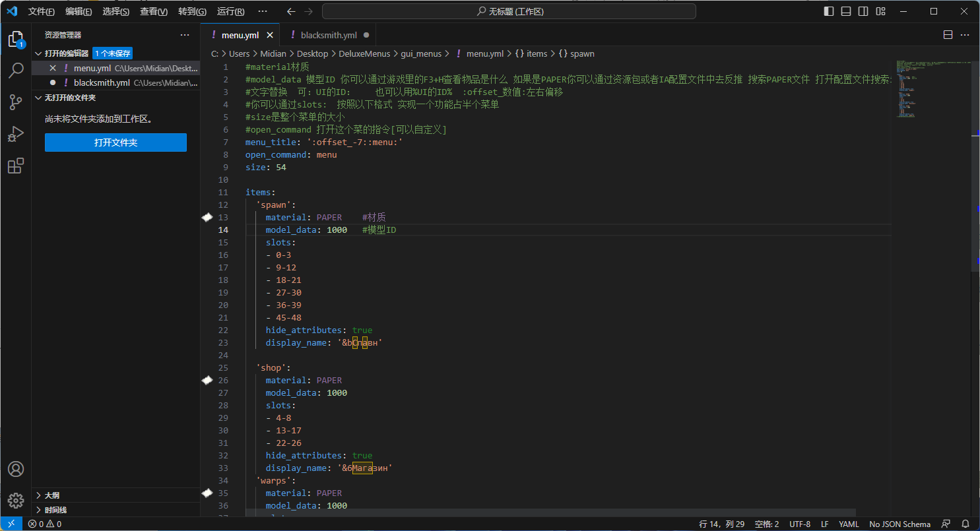Toggle the secondary sidebar layout button

863,11
